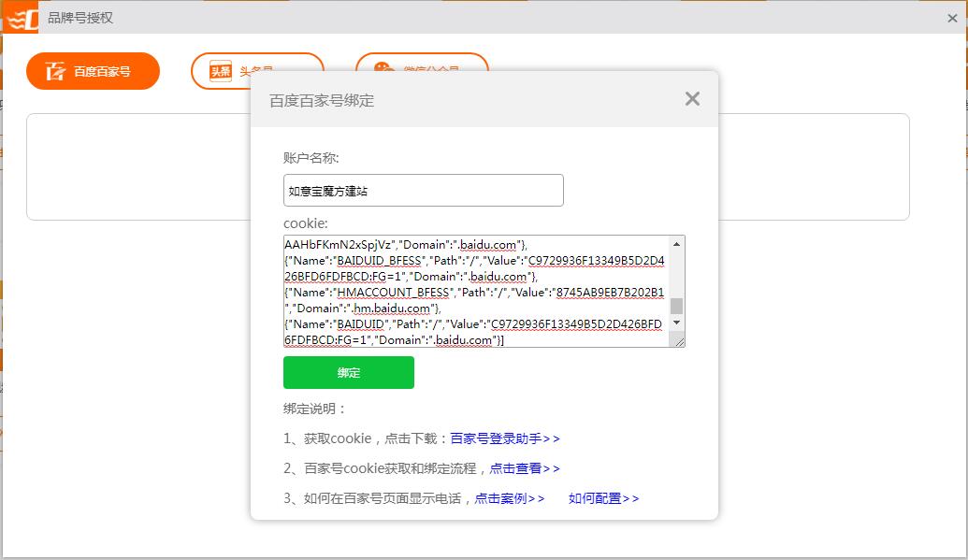Open the 百家号登录助手 download link
968x560 pixels.
(x=505, y=438)
